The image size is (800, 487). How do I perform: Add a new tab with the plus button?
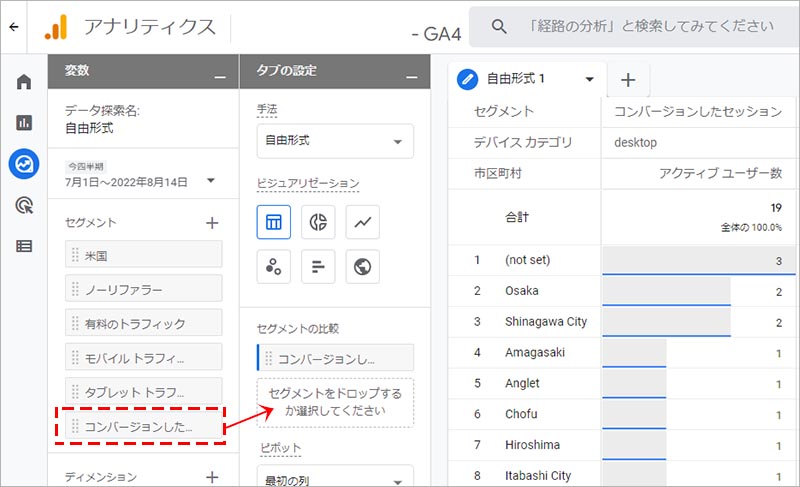(x=627, y=79)
